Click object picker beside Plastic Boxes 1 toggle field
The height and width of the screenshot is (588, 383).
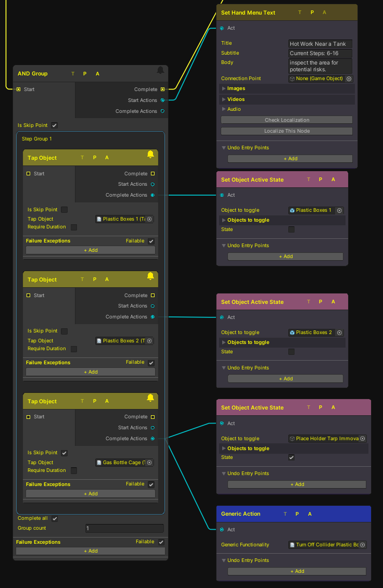click(x=339, y=210)
